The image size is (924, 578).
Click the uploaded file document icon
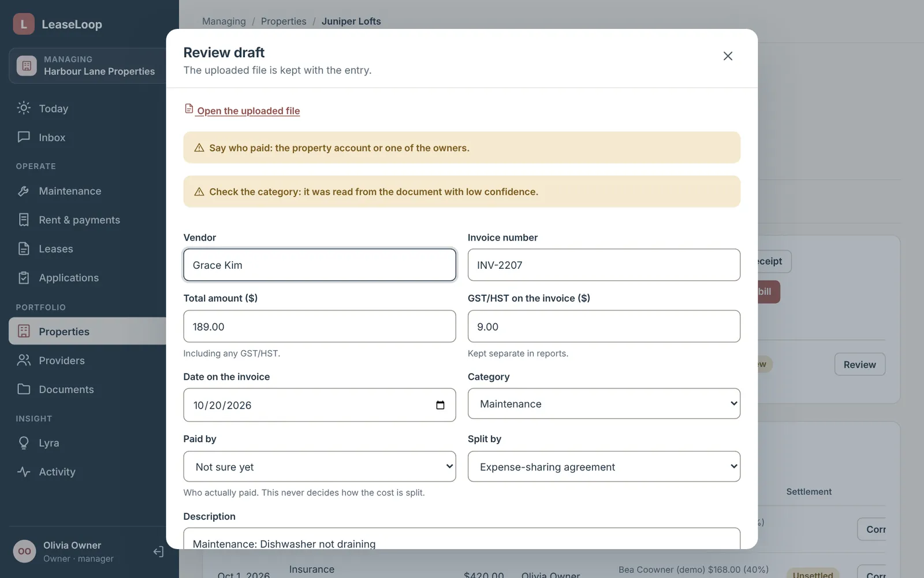pos(189,109)
